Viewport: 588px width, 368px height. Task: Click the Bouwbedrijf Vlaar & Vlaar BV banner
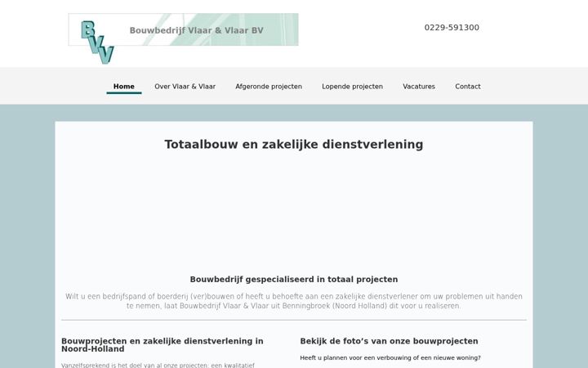[184, 29]
